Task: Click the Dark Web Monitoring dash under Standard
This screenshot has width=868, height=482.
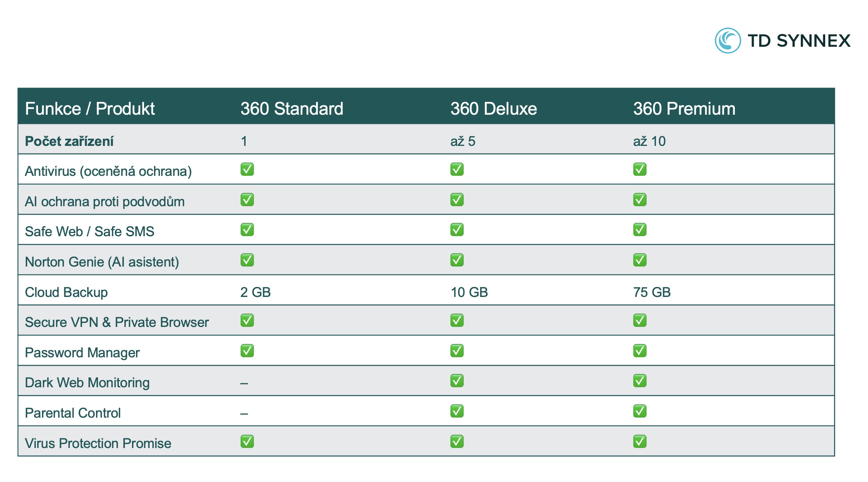Action: (x=244, y=383)
